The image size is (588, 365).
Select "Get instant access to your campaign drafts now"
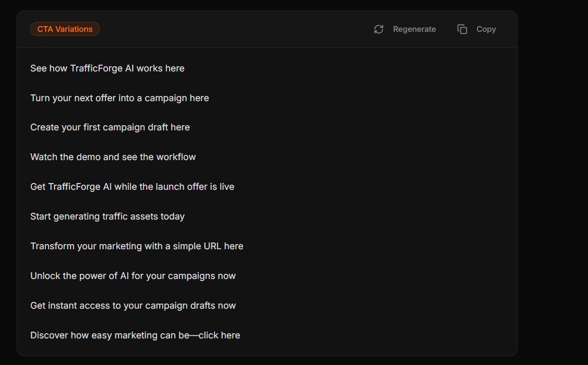coord(133,306)
